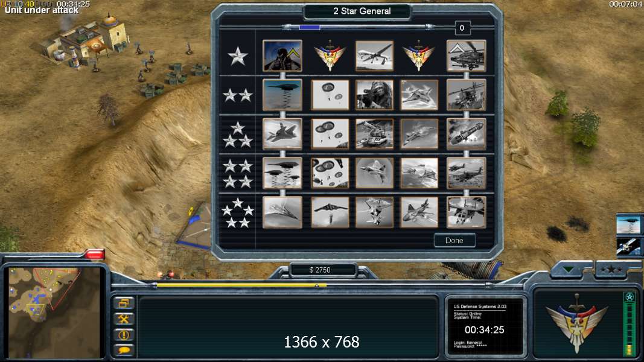Select the pilot promotion icon in row one
Screen dimensions: 644x362
(x=282, y=56)
